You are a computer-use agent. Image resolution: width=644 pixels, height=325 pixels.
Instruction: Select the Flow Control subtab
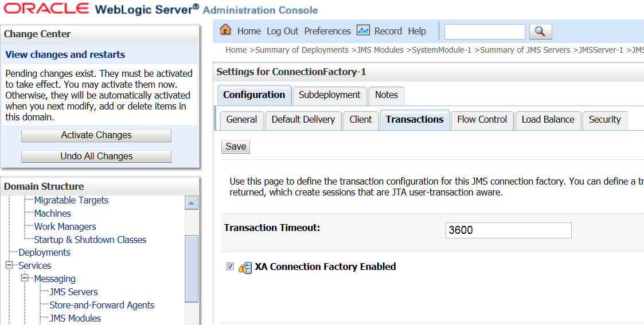tap(482, 119)
